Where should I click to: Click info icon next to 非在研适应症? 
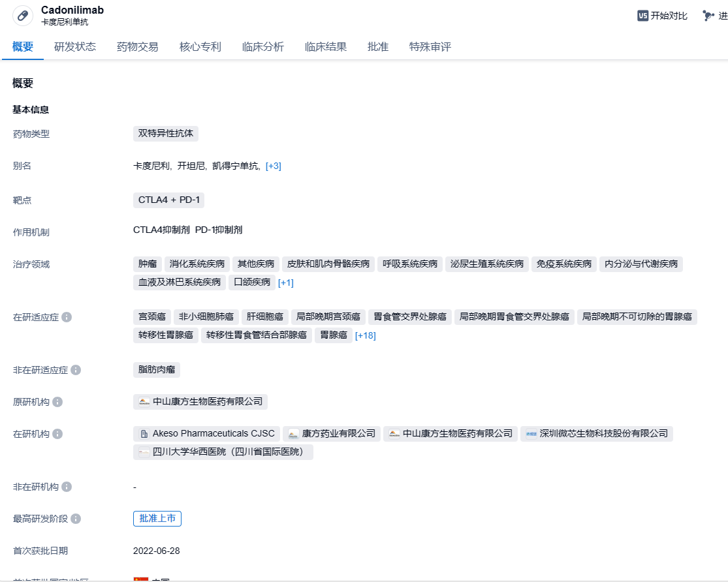[76, 370]
